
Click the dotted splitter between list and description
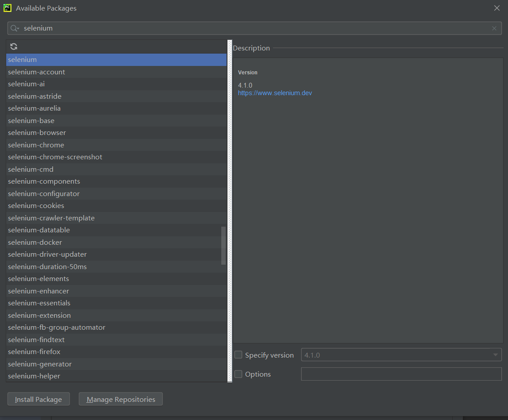click(230, 211)
